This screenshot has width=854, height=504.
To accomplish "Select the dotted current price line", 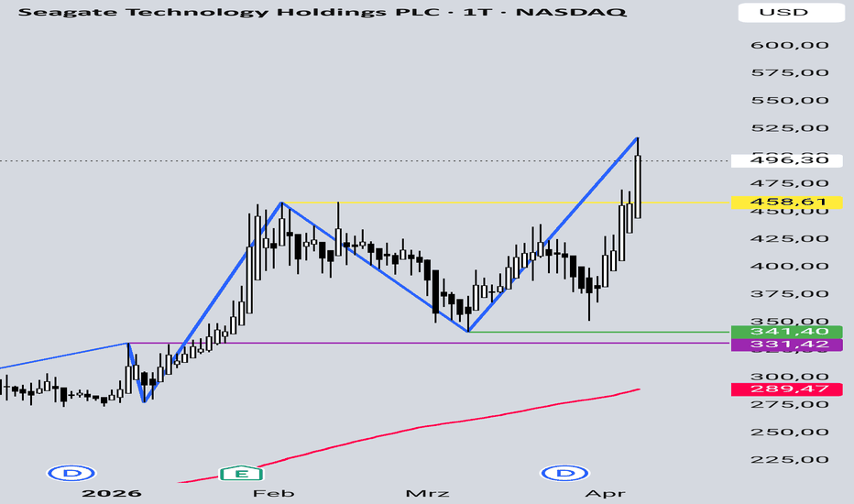I will [365, 160].
